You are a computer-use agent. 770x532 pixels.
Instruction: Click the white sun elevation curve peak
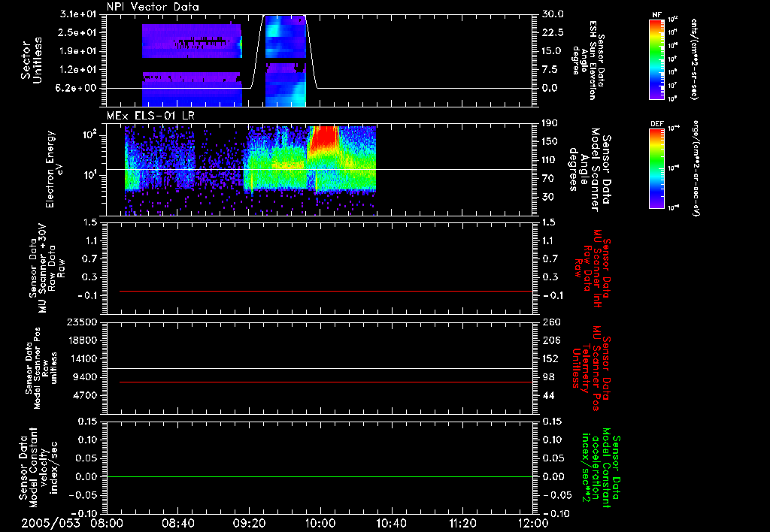(x=285, y=15)
